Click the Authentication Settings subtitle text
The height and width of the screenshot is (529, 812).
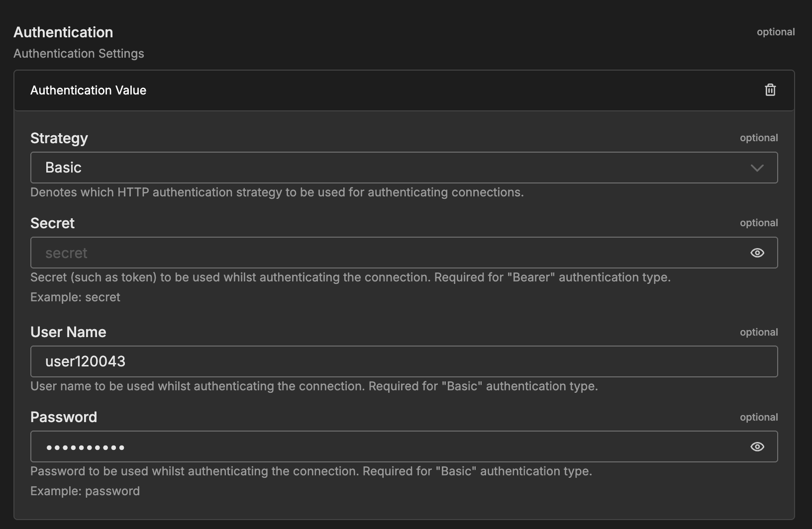point(79,54)
